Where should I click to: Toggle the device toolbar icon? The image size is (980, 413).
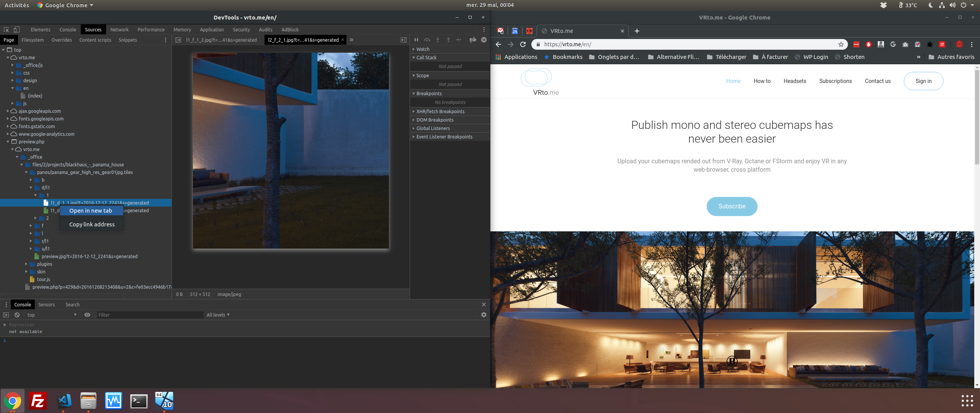[x=16, y=29]
